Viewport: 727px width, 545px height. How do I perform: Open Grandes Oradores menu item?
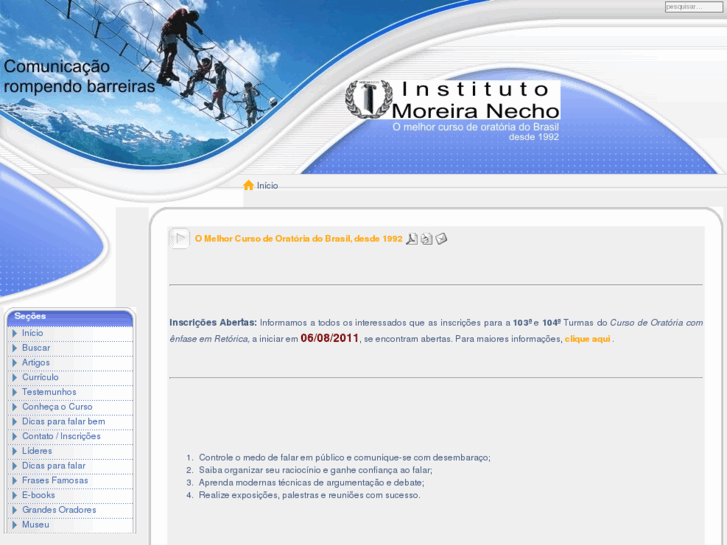59,510
